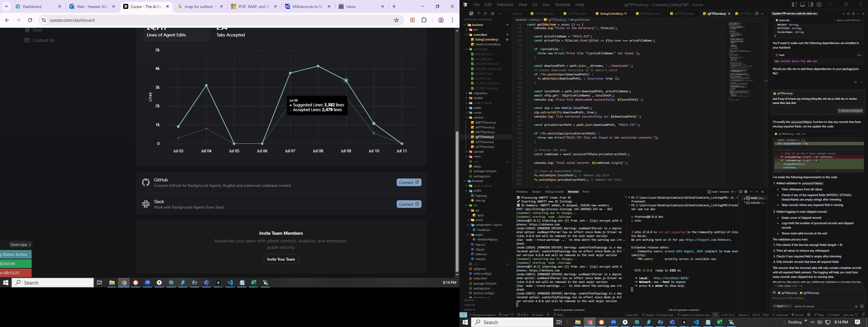Open chat history clock icon
The width and height of the screenshot is (868, 327).
point(853,14)
